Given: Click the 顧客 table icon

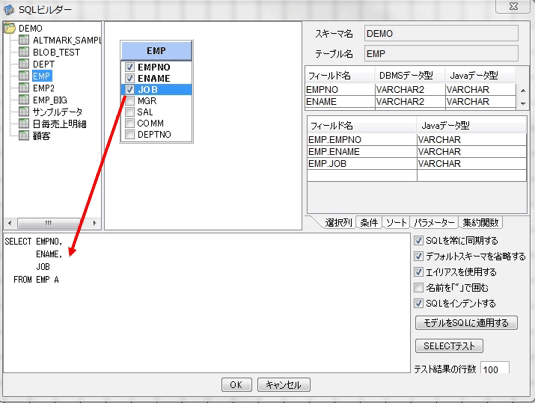Looking at the screenshot, I should pyautogui.click(x=24, y=135).
